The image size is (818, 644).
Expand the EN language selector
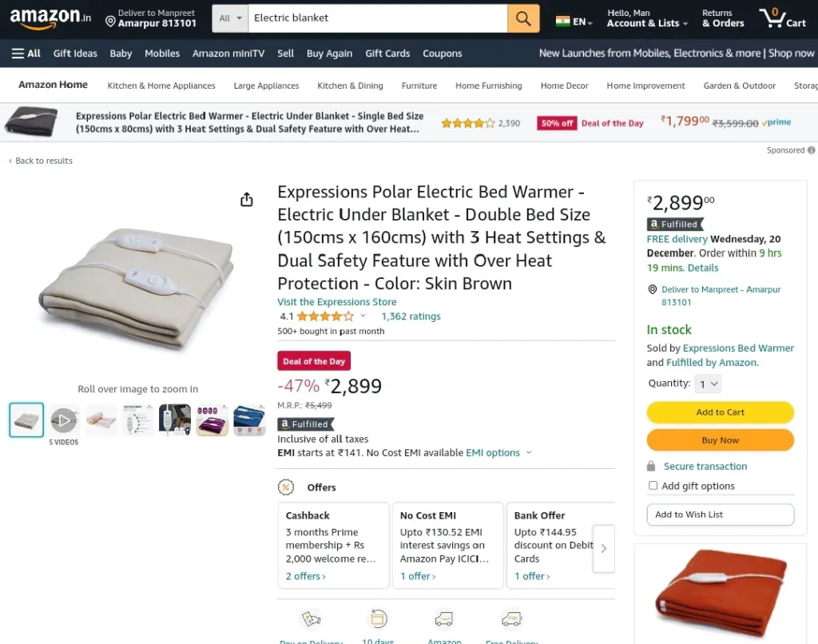coord(574,22)
